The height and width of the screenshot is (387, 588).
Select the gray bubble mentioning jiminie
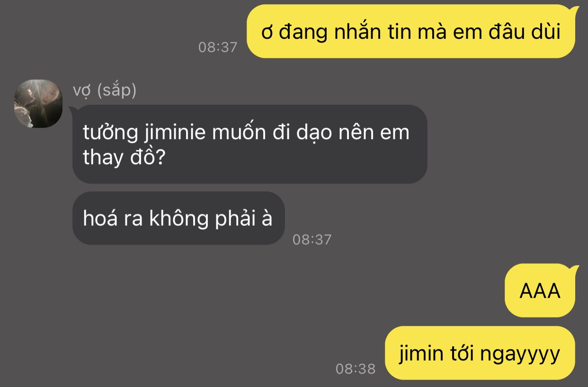coord(249,144)
